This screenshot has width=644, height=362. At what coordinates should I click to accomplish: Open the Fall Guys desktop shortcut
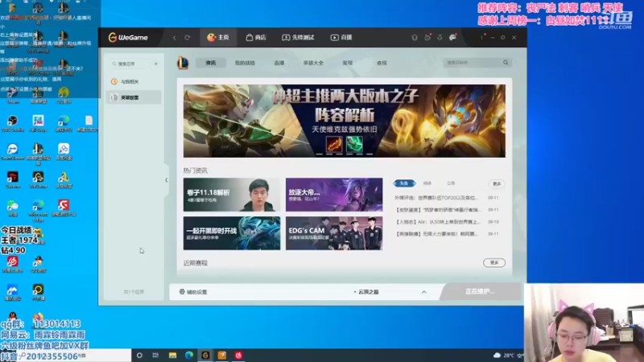(38, 123)
